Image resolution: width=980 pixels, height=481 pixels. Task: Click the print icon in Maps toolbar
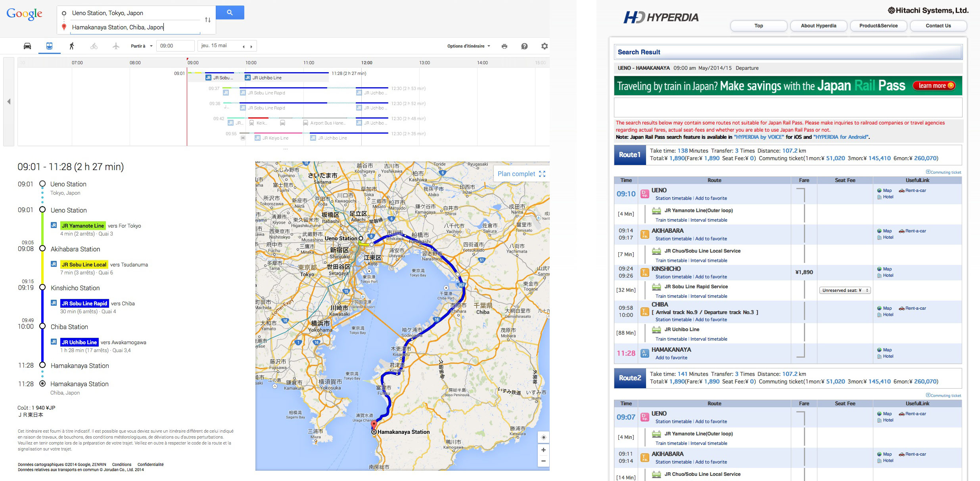point(504,46)
